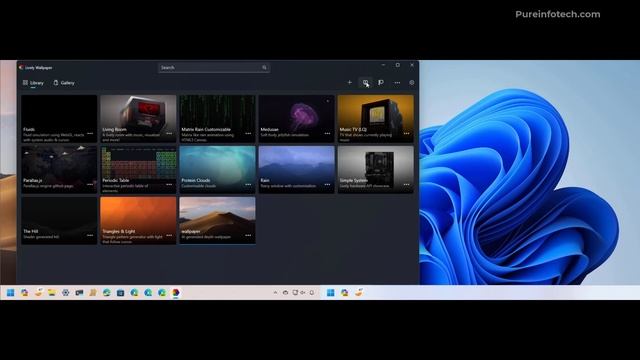Open the Parallax.js card three-dot menu
This screenshot has height=360, width=640.
click(x=90, y=184)
